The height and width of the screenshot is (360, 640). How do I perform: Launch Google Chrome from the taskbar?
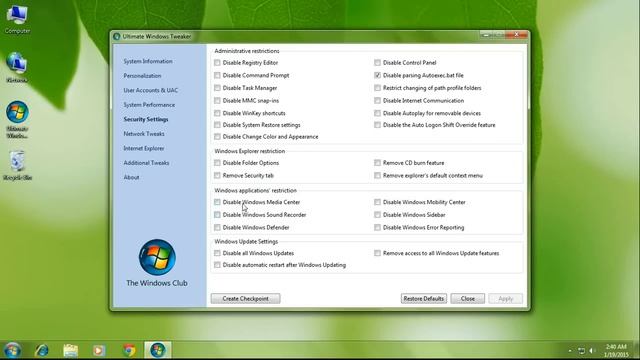tap(129, 350)
